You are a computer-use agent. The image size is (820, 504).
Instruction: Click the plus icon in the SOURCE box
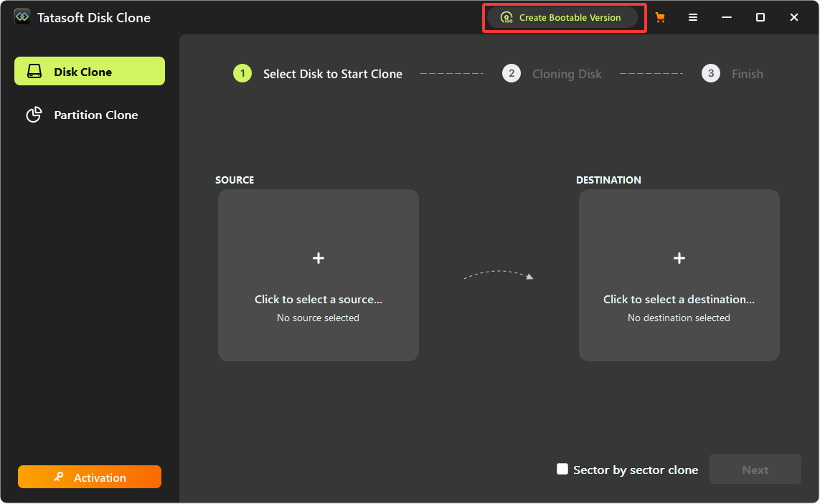(318, 258)
